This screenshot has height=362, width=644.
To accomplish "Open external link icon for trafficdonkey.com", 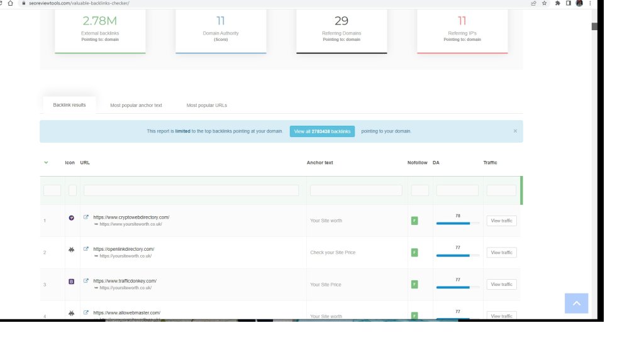I will coord(86,281).
